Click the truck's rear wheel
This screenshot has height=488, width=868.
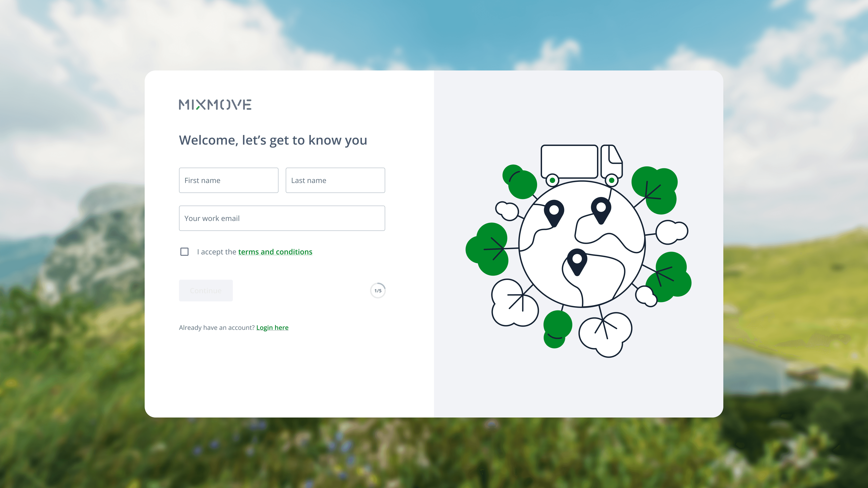tap(552, 180)
